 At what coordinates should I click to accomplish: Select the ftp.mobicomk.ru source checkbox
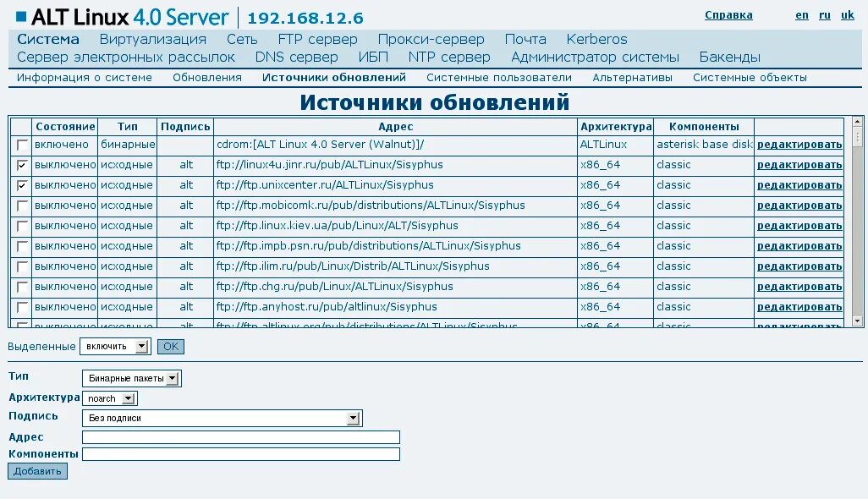coord(22,206)
